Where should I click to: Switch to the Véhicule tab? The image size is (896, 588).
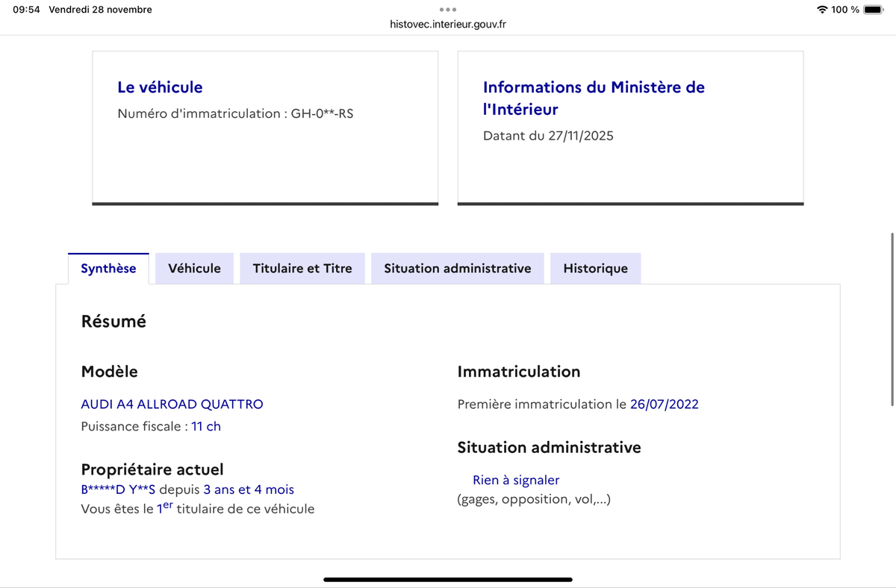tap(194, 269)
